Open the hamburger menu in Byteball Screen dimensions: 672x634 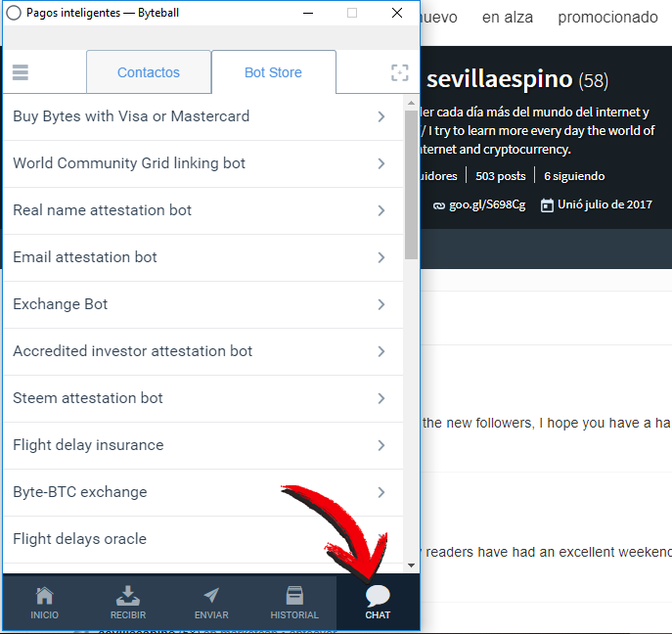[x=21, y=72]
